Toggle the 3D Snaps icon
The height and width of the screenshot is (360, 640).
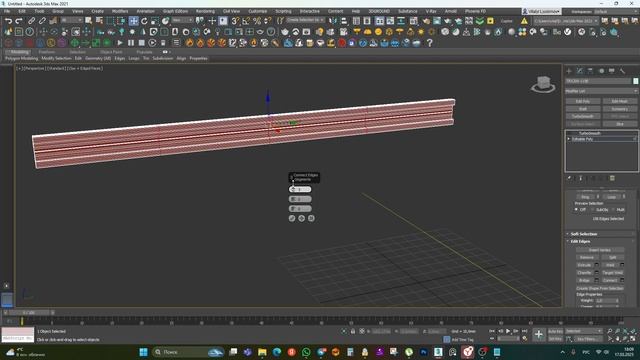[x=236, y=21]
